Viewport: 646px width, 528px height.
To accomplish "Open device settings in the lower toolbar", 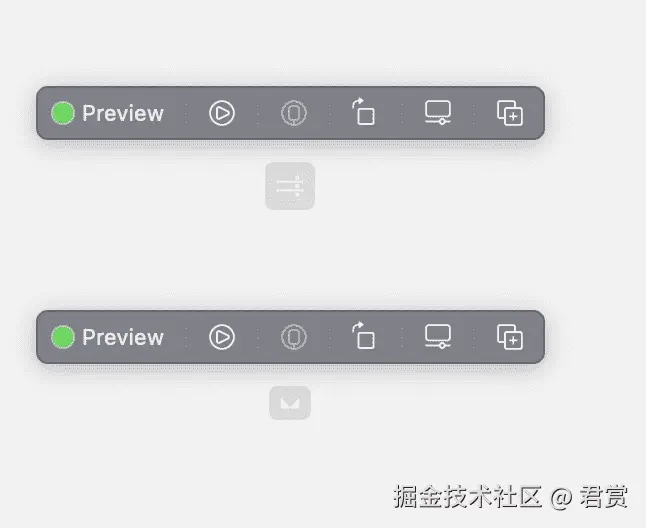I will tap(438, 336).
